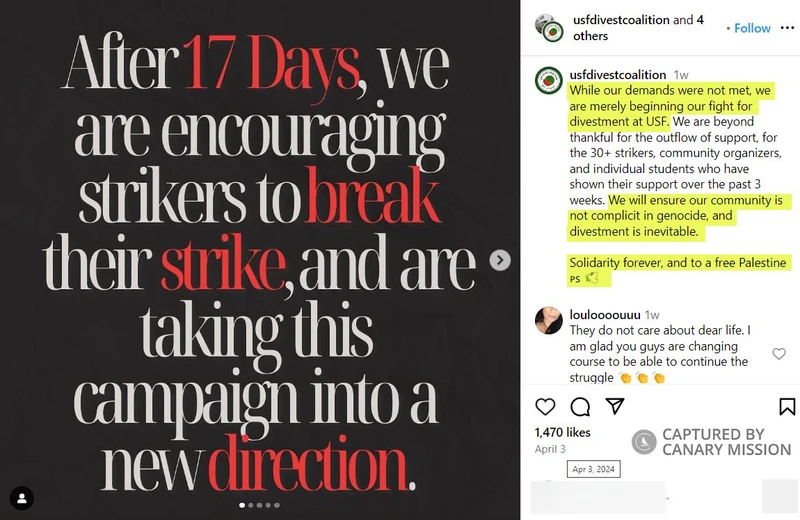Open the comment speech bubble icon
The image size is (800, 520).
(580, 406)
